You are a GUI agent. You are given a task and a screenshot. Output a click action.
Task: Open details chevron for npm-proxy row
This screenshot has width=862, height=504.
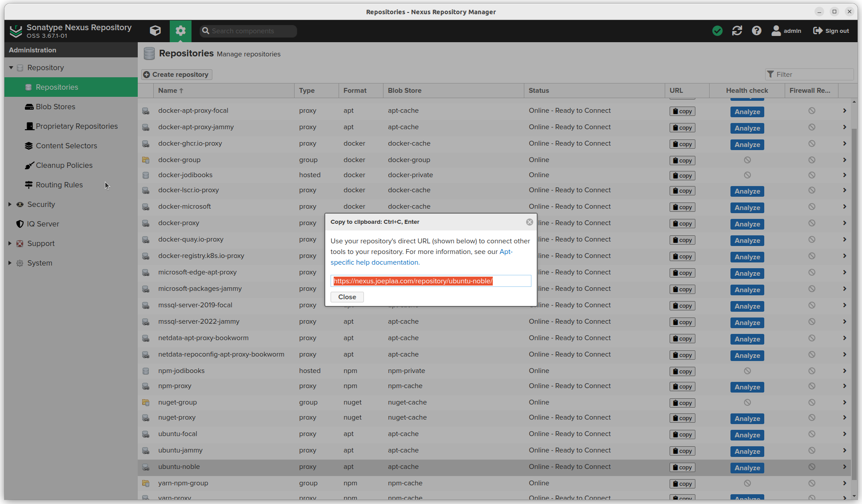[844, 386]
